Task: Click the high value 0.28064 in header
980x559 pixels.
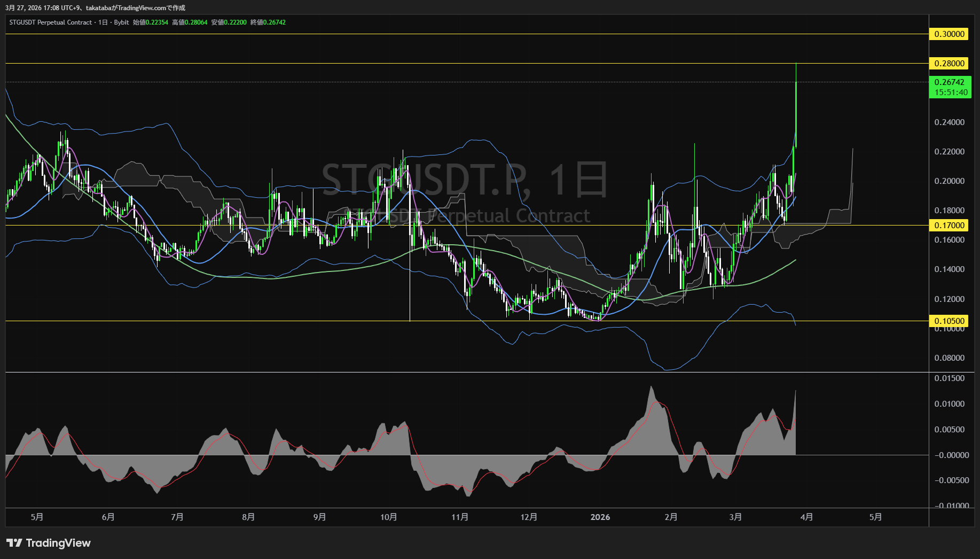Action: [x=195, y=22]
